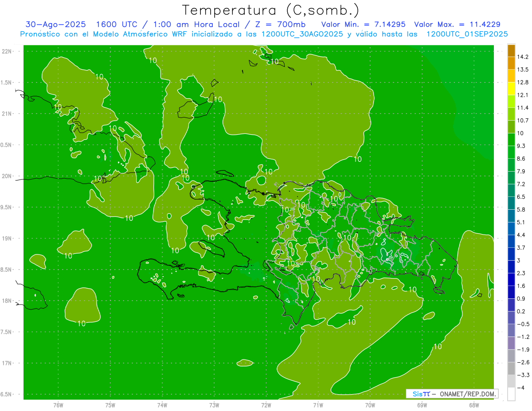This screenshot has width=532, height=411.
Task: Click the dark orange top swatch above 14.2
Action: 511,51
